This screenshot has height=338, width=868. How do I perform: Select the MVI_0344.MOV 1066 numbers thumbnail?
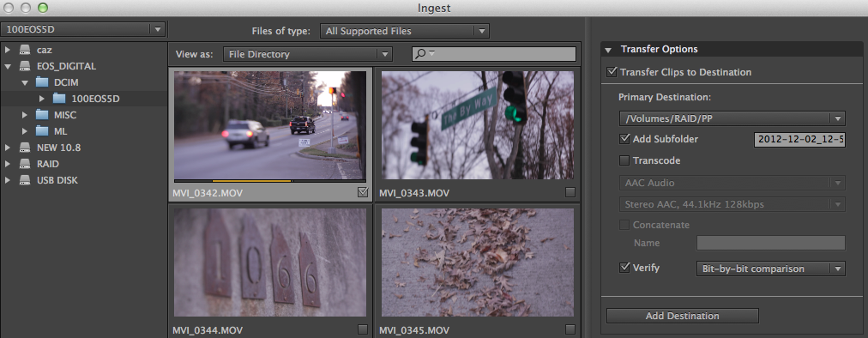(269, 263)
